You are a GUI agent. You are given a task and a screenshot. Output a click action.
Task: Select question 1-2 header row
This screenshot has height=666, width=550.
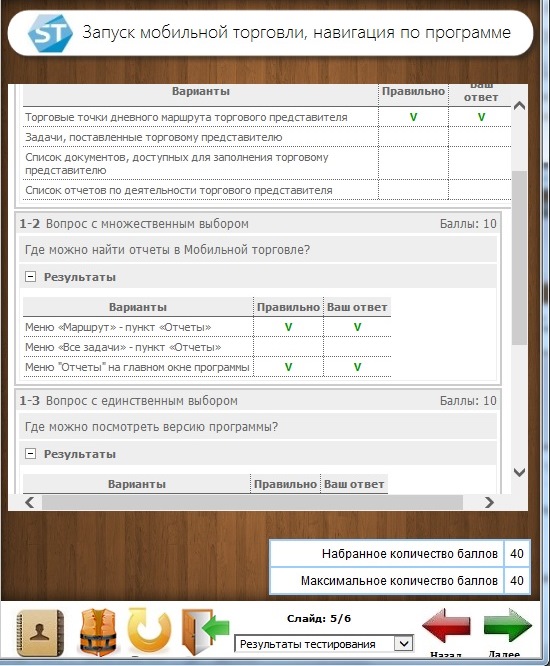[x=258, y=224]
